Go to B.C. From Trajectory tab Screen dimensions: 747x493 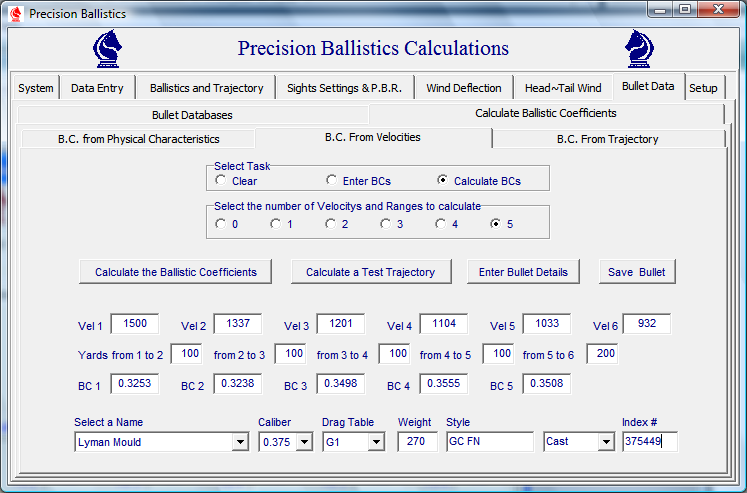[607, 139]
